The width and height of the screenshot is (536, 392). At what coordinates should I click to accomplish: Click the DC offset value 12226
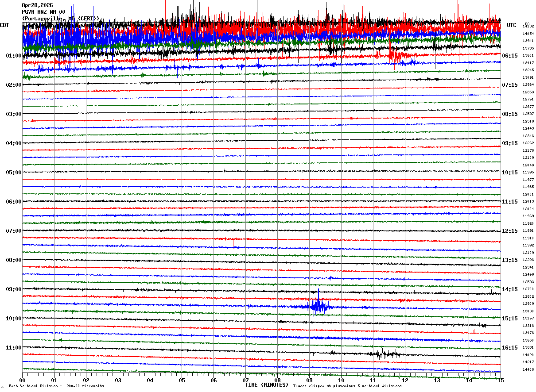pyautogui.click(x=528, y=260)
